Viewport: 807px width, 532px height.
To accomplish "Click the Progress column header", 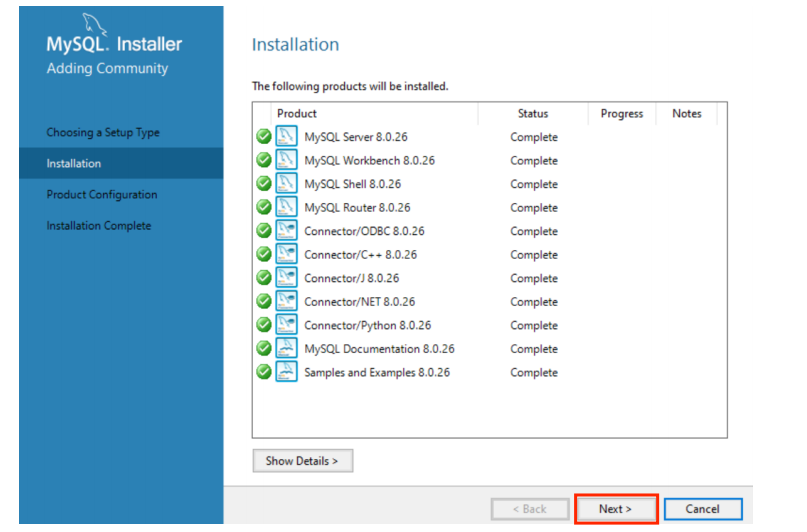I will 622,114.
